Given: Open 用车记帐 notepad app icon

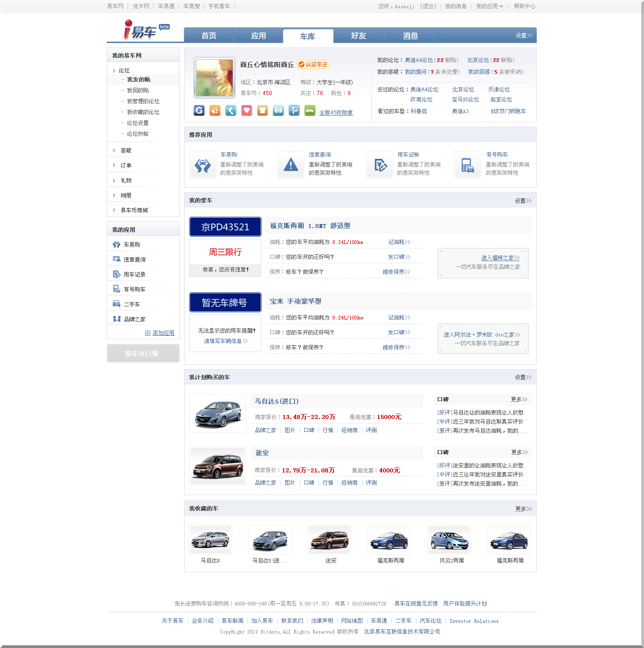Looking at the screenshot, I should coord(380,165).
